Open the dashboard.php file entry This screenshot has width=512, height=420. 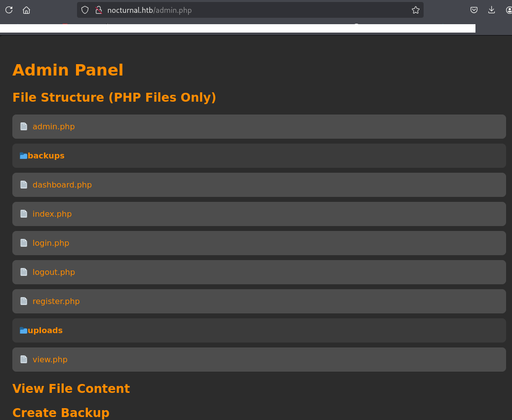point(62,185)
